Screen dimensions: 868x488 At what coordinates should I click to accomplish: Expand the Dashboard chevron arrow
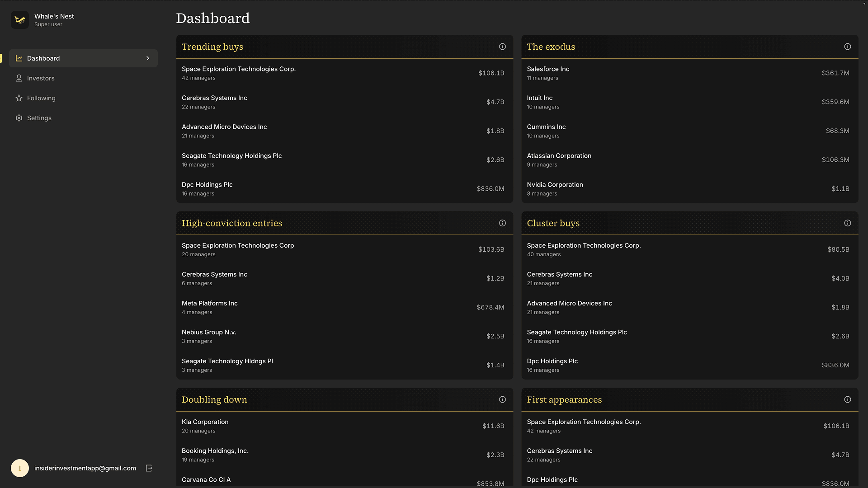tap(148, 58)
